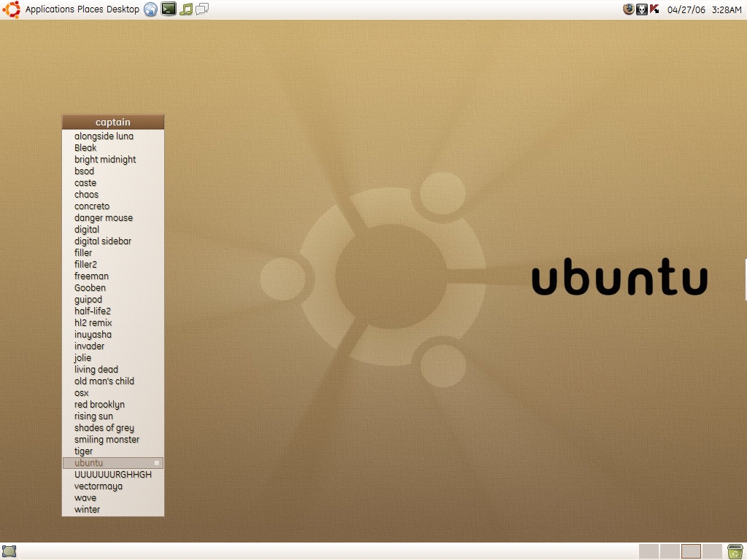Open the Trash bin in bottom panel

point(735,551)
